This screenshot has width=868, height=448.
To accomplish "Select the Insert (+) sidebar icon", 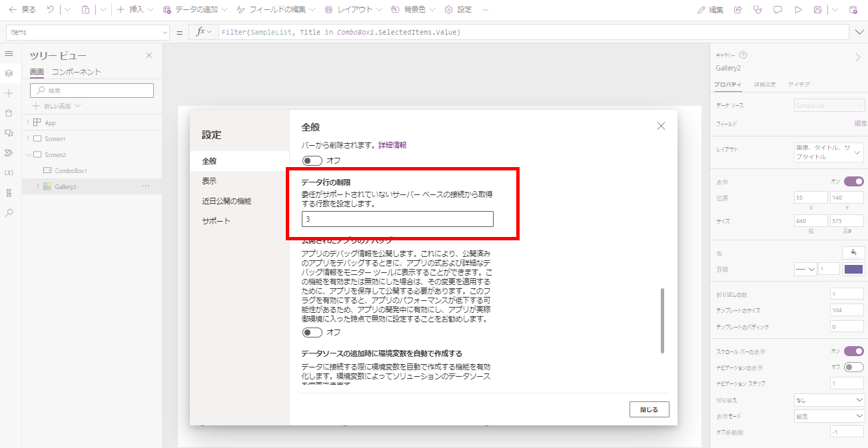I will [9, 93].
